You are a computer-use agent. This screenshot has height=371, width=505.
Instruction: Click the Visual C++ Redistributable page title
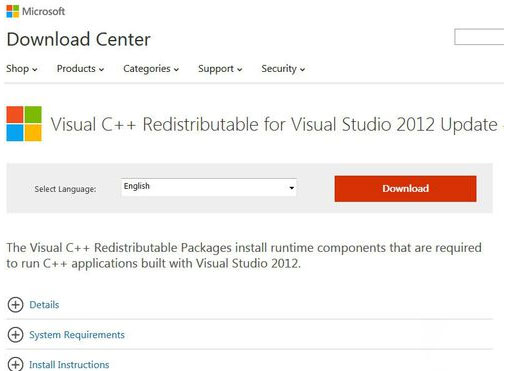click(x=274, y=124)
